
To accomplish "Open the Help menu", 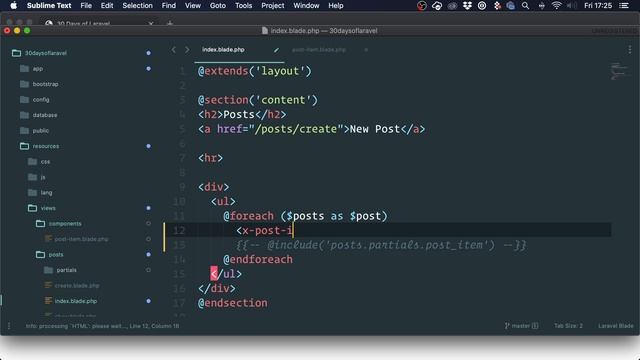I will [x=336, y=5].
